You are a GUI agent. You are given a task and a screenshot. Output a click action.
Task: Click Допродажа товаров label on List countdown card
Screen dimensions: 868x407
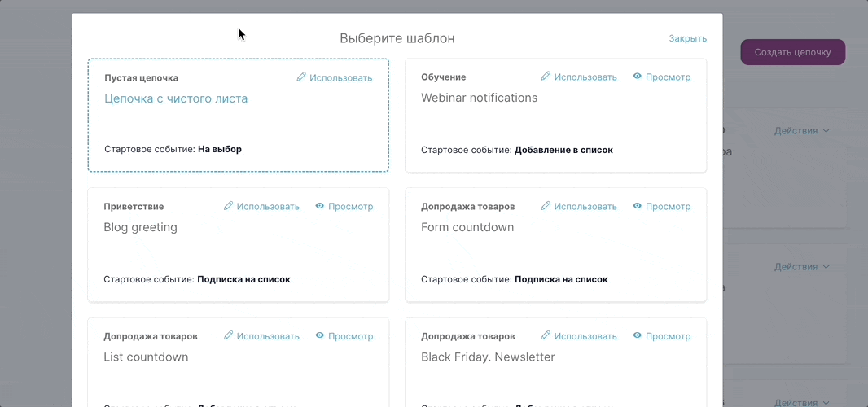click(151, 336)
